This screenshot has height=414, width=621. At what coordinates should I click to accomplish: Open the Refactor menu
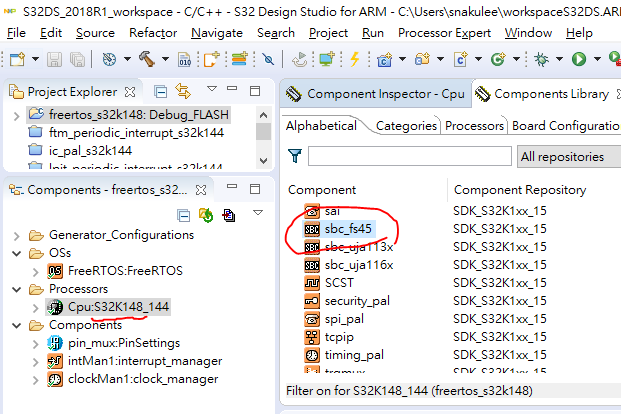pos(153,33)
